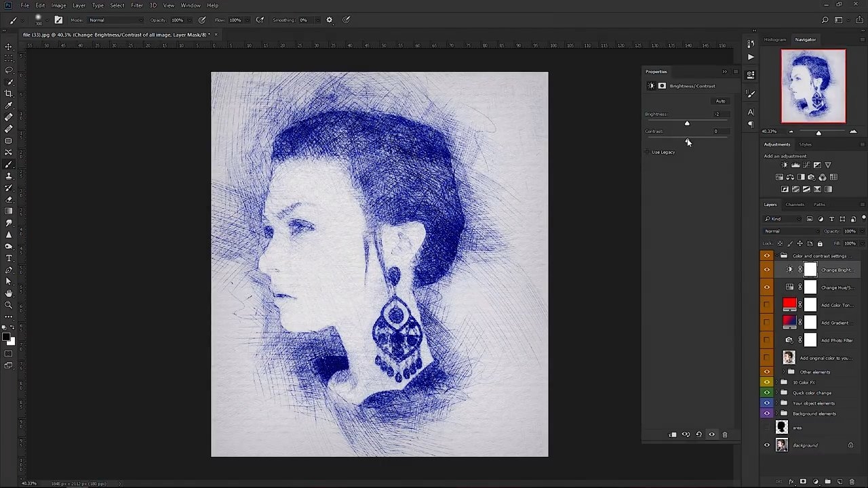This screenshot has height=488, width=868.
Task: Hide the Change Brightness layer
Action: (x=767, y=270)
